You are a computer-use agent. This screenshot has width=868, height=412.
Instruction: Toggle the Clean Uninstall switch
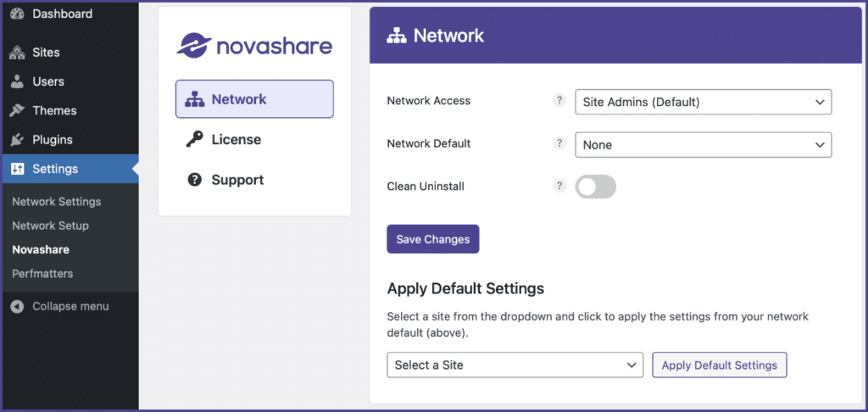point(596,187)
